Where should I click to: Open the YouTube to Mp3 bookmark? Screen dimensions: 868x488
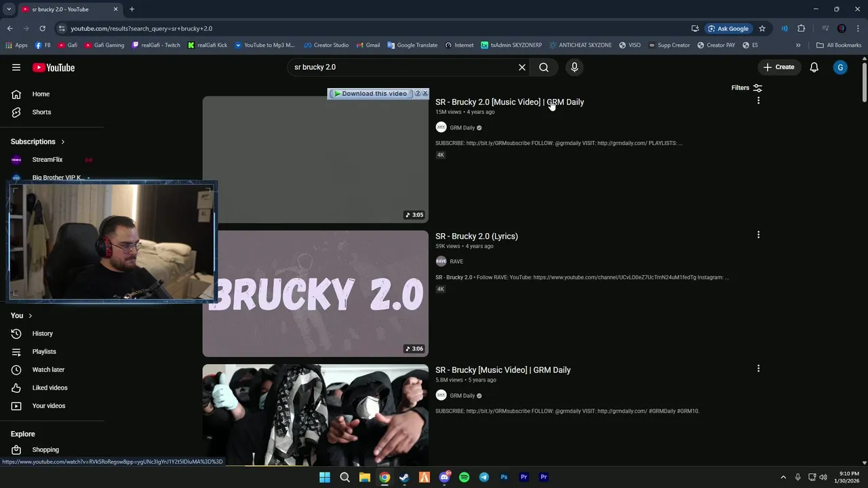point(265,45)
